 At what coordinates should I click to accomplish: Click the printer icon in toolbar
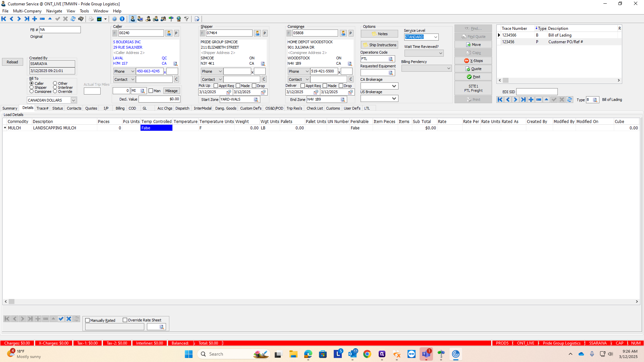(x=91, y=19)
